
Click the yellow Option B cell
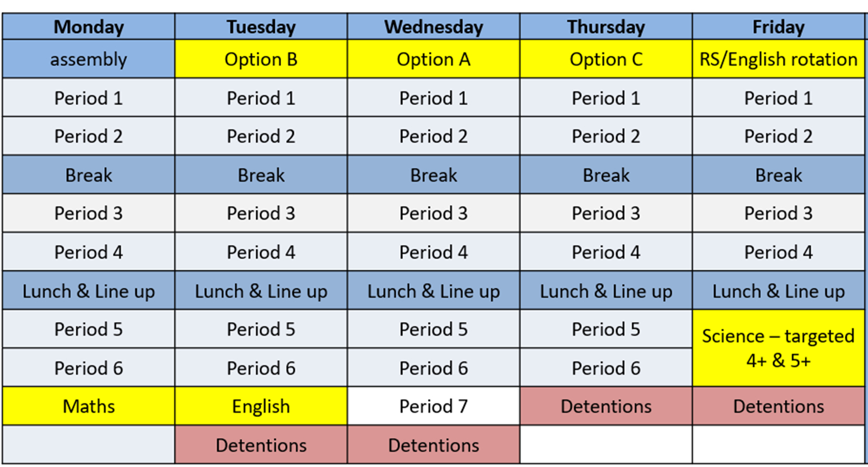261,59
